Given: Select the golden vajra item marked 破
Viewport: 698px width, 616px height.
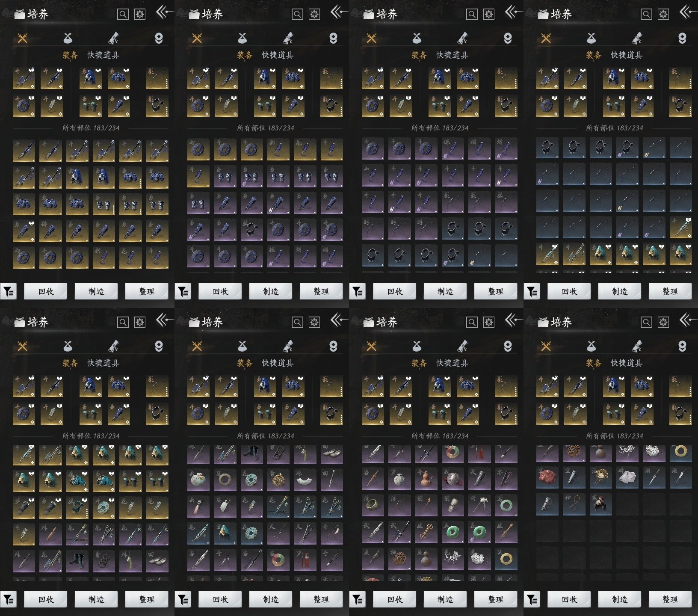Looking at the screenshot, I should 426,532.
